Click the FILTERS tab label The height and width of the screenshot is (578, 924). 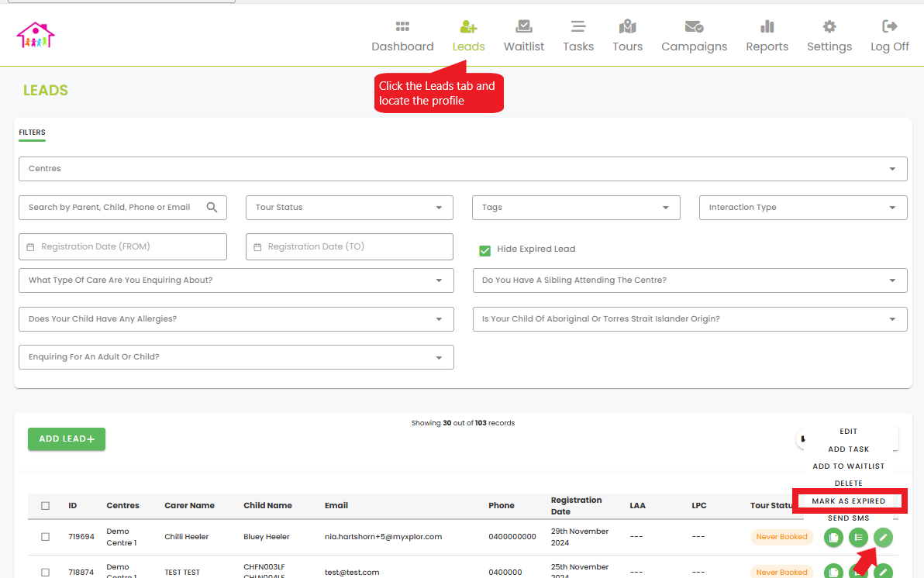point(32,132)
